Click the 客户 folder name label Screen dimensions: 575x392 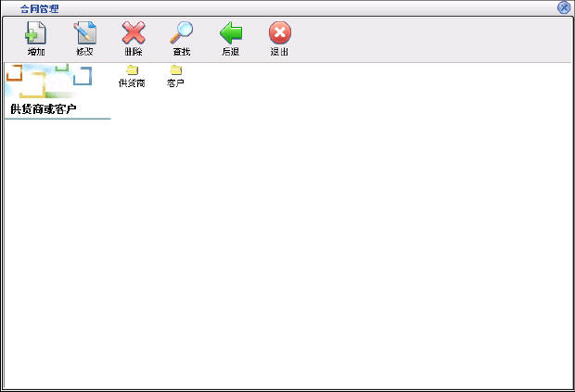click(x=175, y=83)
